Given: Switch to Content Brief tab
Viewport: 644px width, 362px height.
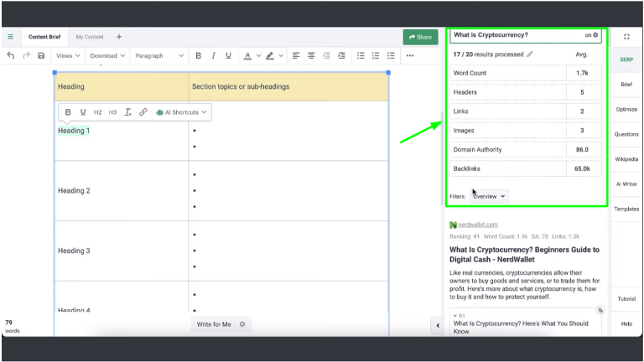Looking at the screenshot, I should click(44, 37).
